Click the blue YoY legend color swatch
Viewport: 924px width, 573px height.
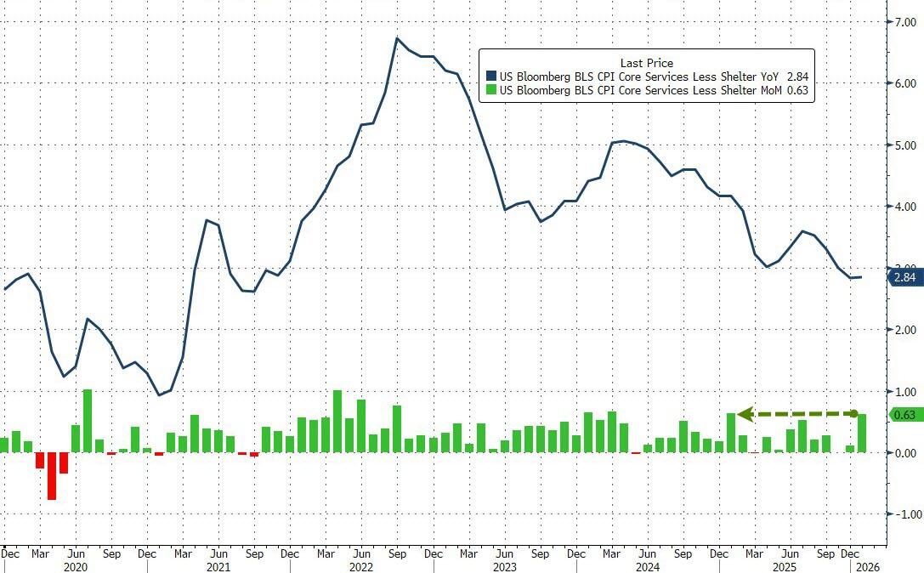490,76
